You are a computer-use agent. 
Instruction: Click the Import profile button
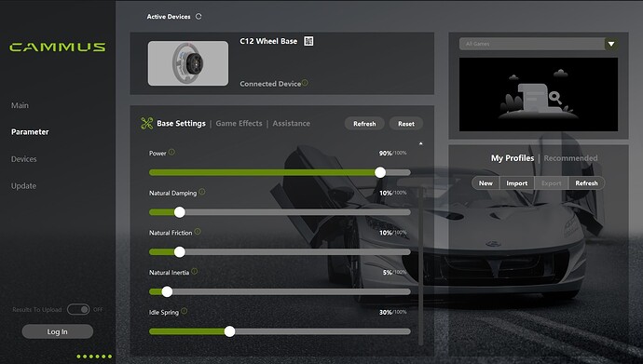(516, 183)
